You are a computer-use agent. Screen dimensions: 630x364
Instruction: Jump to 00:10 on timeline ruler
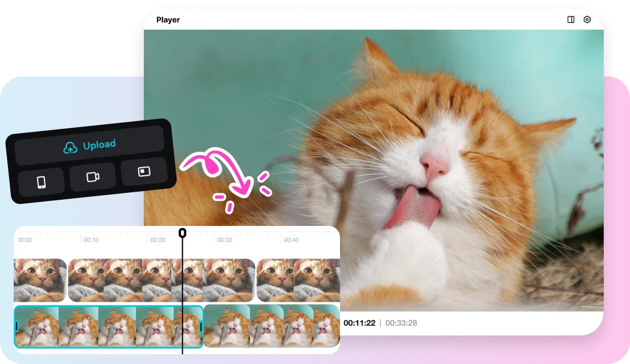tap(91, 240)
